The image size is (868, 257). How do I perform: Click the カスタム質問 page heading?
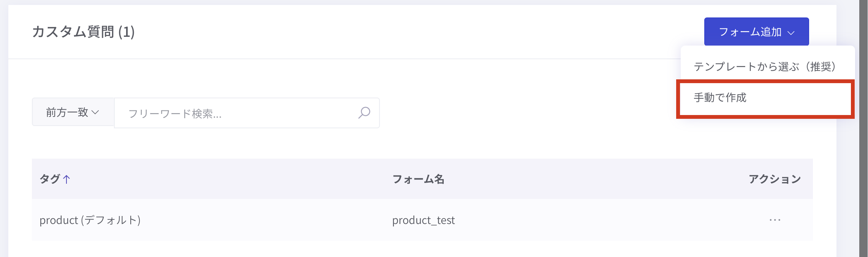[x=73, y=32]
